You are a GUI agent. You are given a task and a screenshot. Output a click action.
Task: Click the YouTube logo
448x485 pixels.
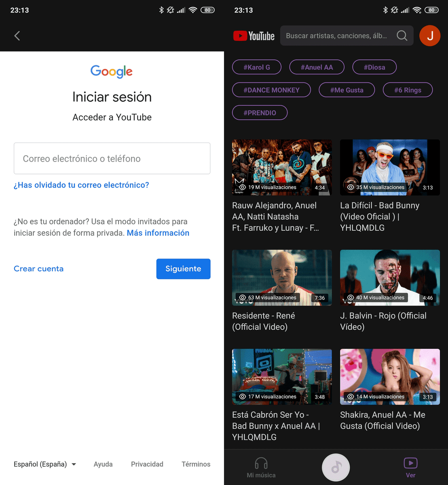254,36
